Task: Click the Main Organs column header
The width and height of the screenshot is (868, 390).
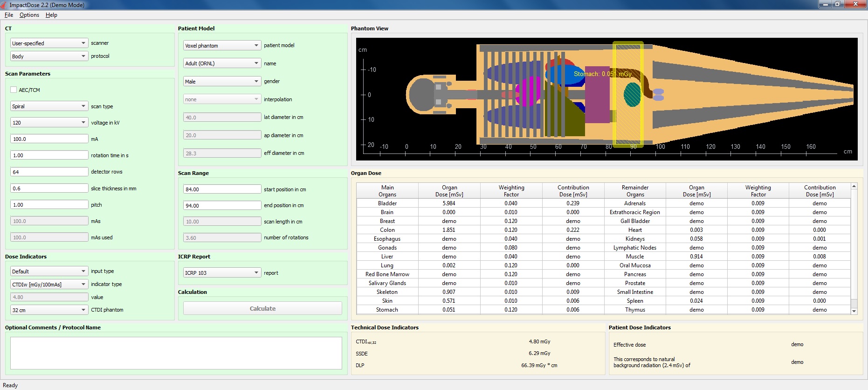Action: [x=387, y=191]
